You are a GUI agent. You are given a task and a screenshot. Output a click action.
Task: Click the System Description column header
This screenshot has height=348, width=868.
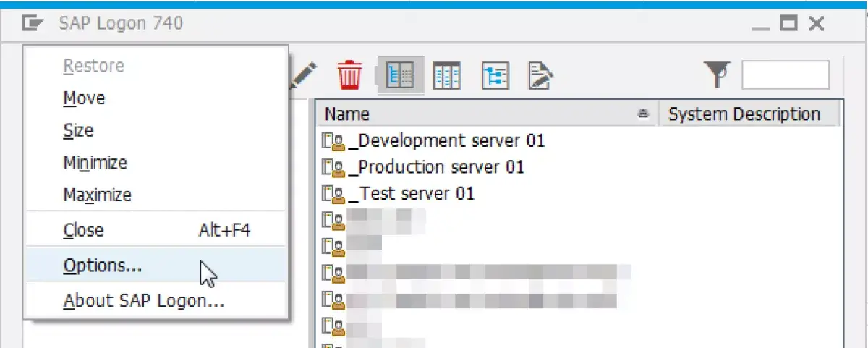(749, 114)
